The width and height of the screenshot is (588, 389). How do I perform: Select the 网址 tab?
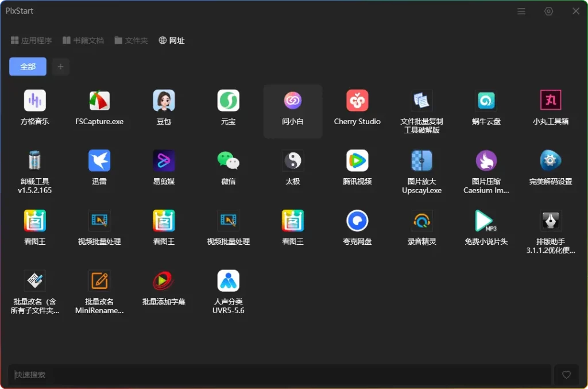coord(172,40)
